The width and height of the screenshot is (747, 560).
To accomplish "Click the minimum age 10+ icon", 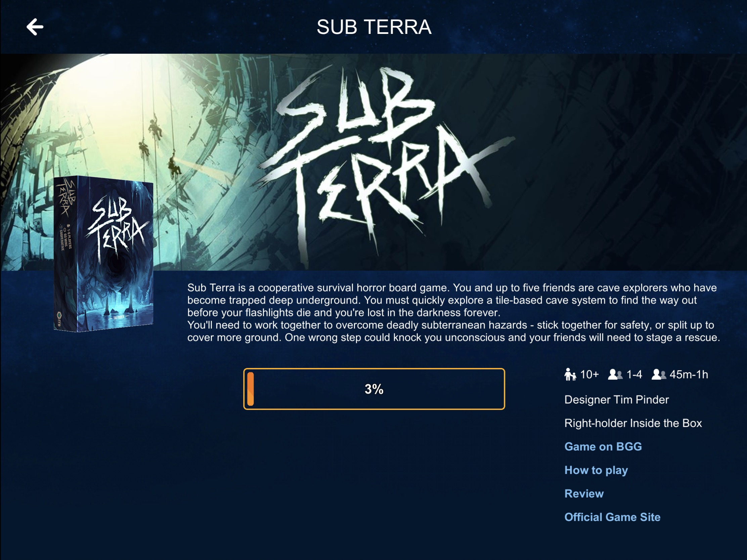I will [570, 374].
